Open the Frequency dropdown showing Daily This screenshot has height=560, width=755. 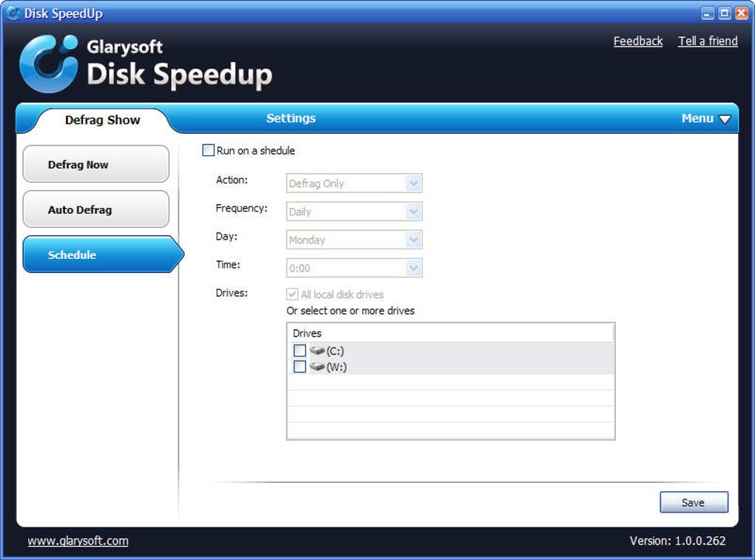[x=354, y=212]
